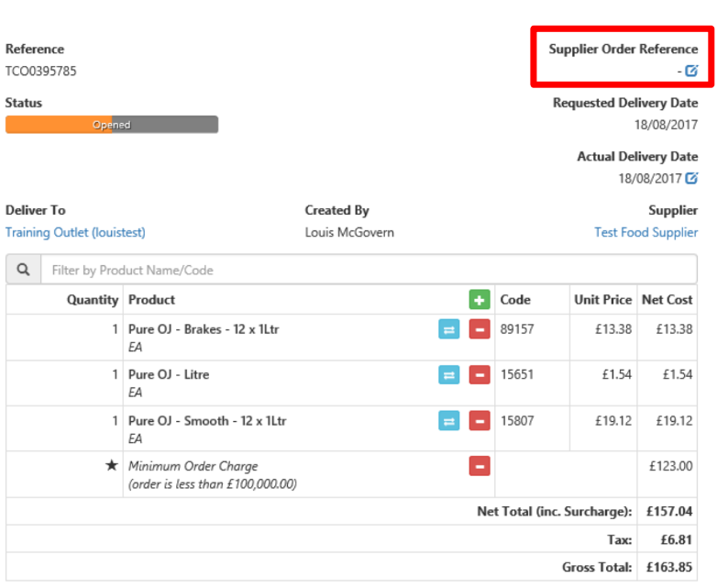The width and height of the screenshot is (717, 588).
Task: Open the Training Outlet (louistest) link
Action: tap(75, 232)
